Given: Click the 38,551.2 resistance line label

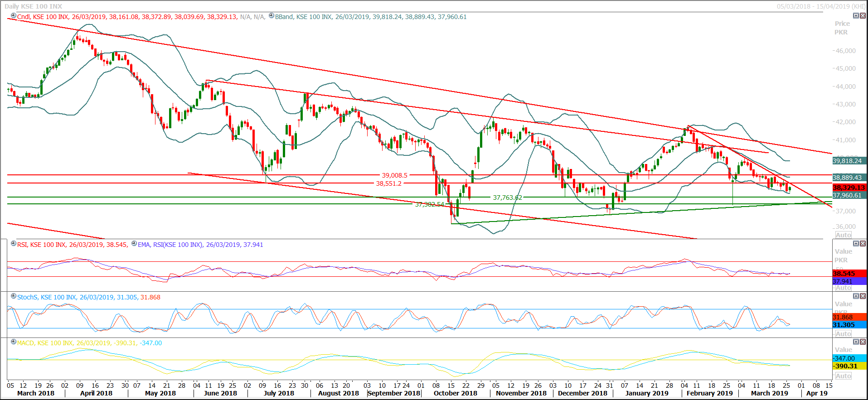Looking at the screenshot, I should click(389, 183).
